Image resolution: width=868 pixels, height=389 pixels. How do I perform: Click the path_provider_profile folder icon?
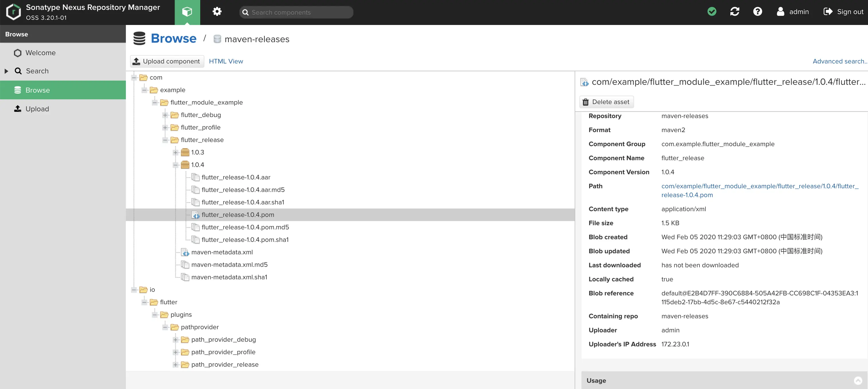[185, 352]
